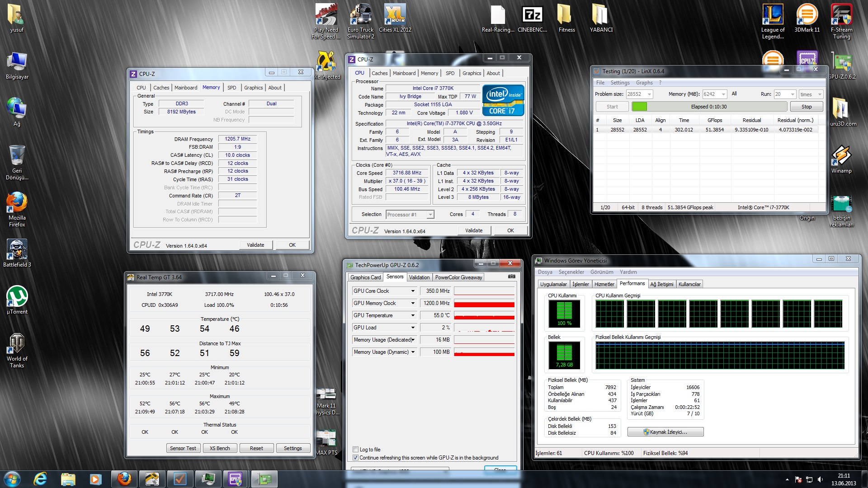
Task: Launch Winamp desktop shortcut
Action: coord(841,159)
